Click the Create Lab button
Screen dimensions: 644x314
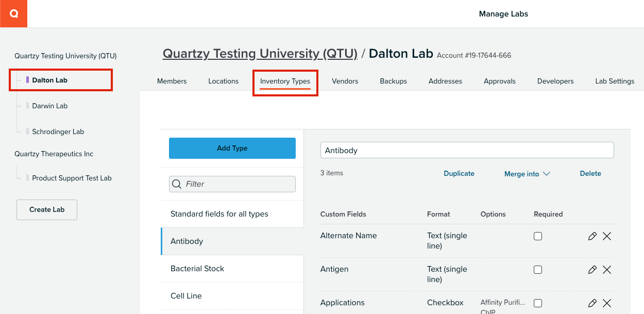(x=47, y=210)
